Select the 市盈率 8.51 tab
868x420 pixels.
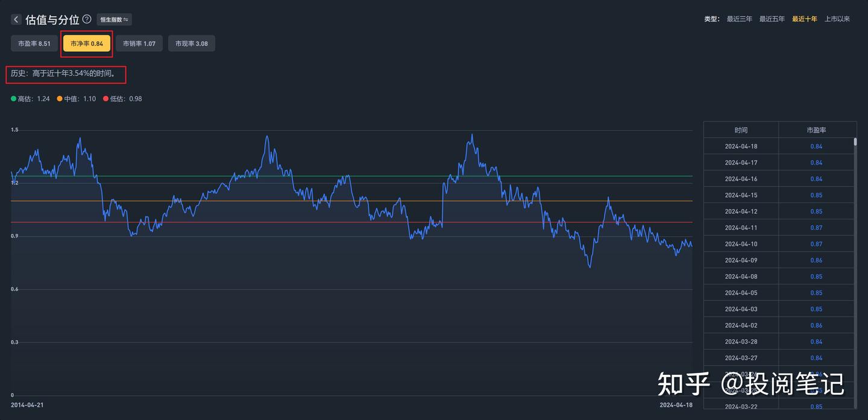click(34, 43)
